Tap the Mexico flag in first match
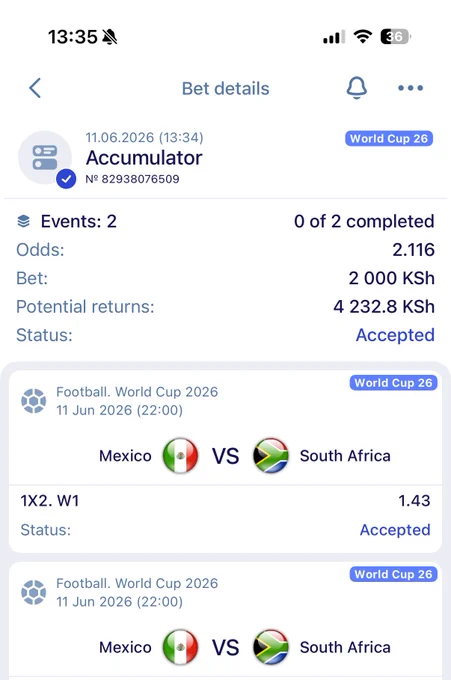Screen dimensions: 451x680 coord(180,456)
